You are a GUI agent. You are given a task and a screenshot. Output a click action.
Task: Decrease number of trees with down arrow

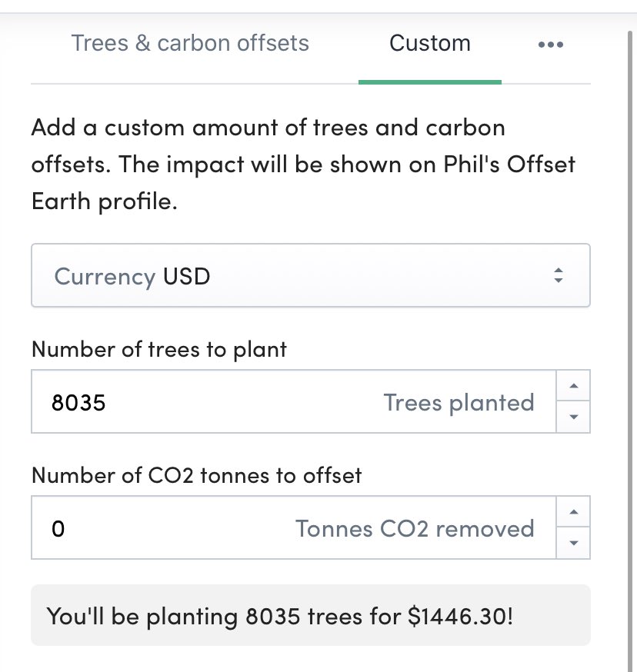pos(573,417)
